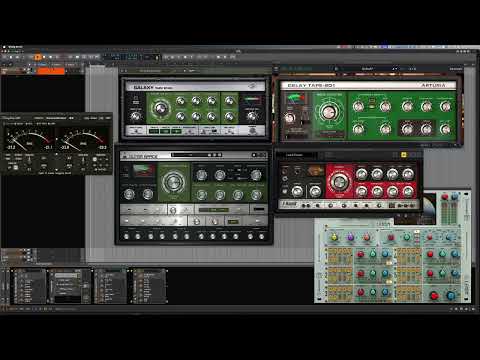Open the Outer Space preset bar

[x=196, y=155]
